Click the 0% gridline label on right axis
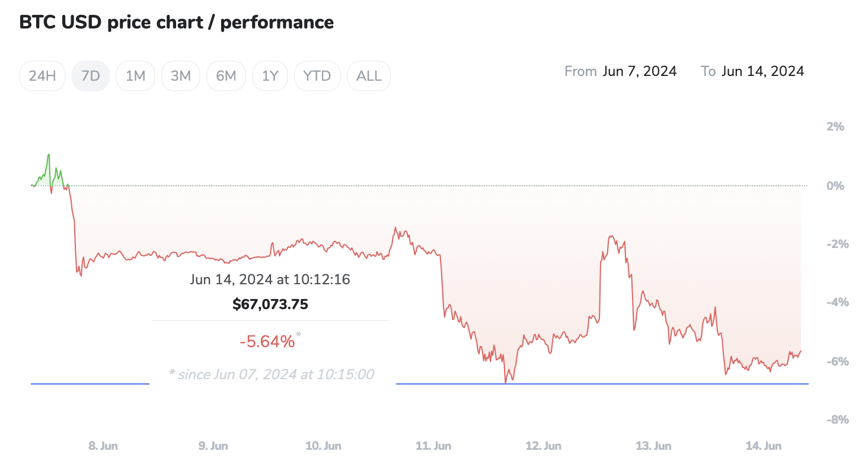This screenshot has height=470, width=868. point(835,185)
